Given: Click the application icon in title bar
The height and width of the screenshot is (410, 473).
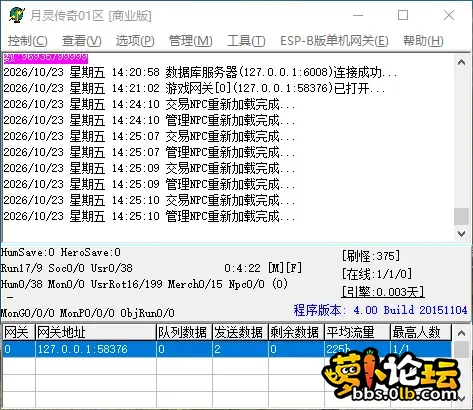Looking at the screenshot, I should coord(17,15).
